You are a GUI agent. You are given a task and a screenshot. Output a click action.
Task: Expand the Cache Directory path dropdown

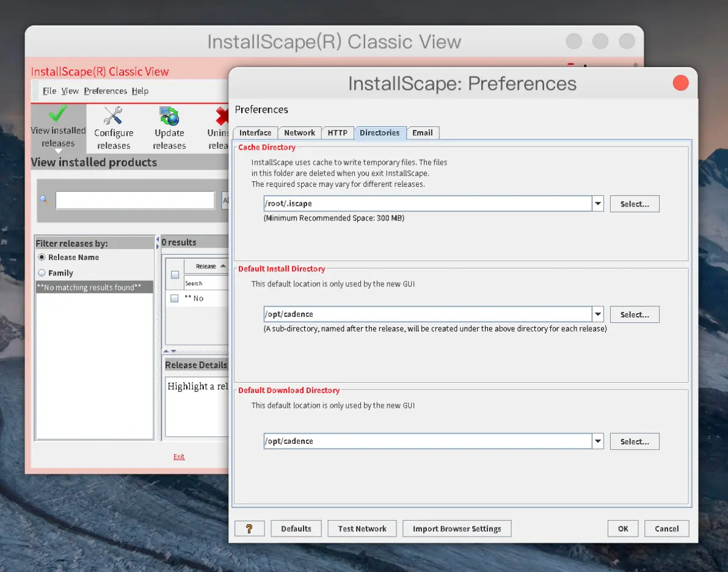tap(597, 204)
